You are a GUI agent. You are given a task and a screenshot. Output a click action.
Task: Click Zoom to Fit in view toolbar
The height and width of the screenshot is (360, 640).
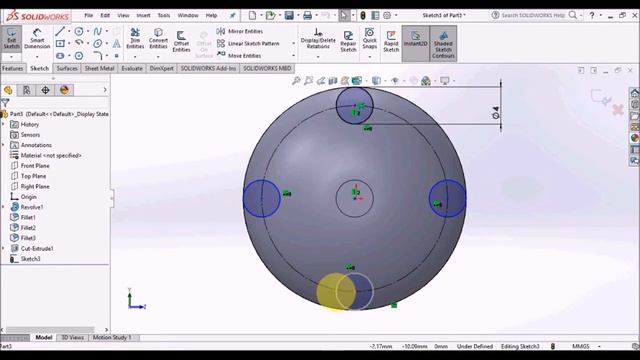pos(296,81)
